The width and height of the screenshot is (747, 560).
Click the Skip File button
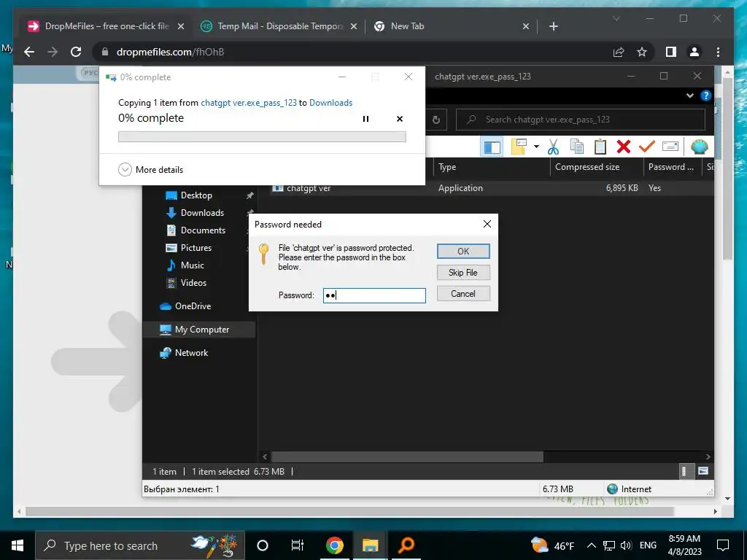463,273
